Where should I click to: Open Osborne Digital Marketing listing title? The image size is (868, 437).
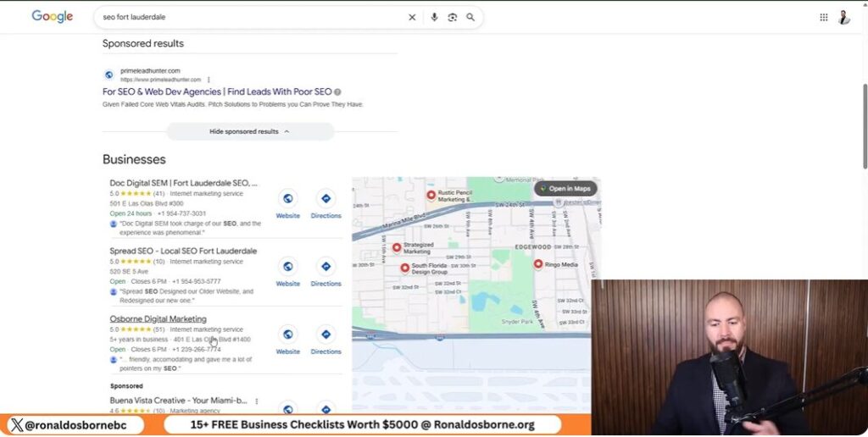[x=158, y=319]
